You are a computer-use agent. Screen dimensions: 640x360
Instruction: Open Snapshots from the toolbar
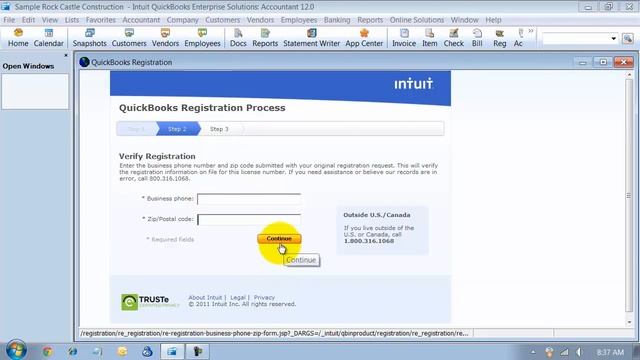[89, 38]
